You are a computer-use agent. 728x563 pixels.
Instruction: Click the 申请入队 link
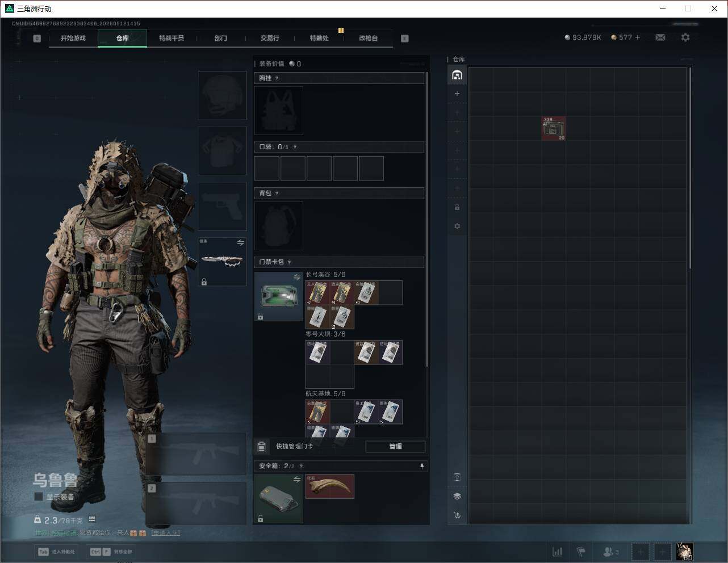tap(166, 533)
